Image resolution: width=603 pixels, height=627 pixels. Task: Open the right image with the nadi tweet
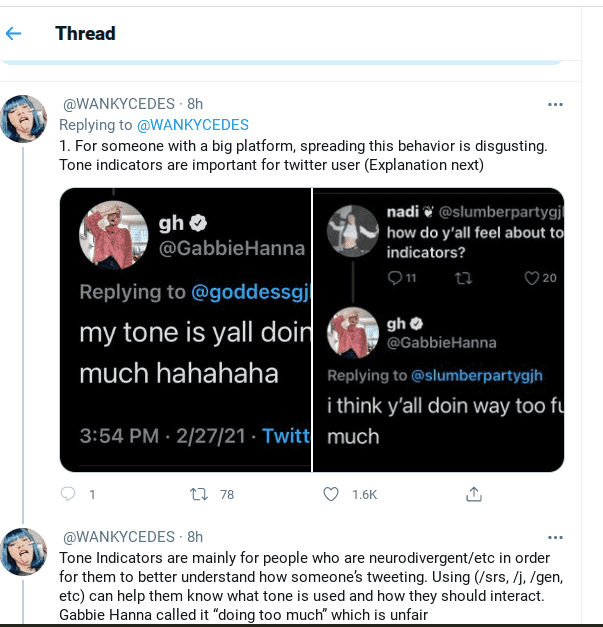pos(440,330)
